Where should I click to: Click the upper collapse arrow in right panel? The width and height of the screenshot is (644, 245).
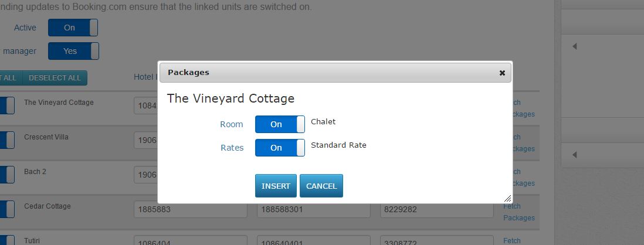575,46
